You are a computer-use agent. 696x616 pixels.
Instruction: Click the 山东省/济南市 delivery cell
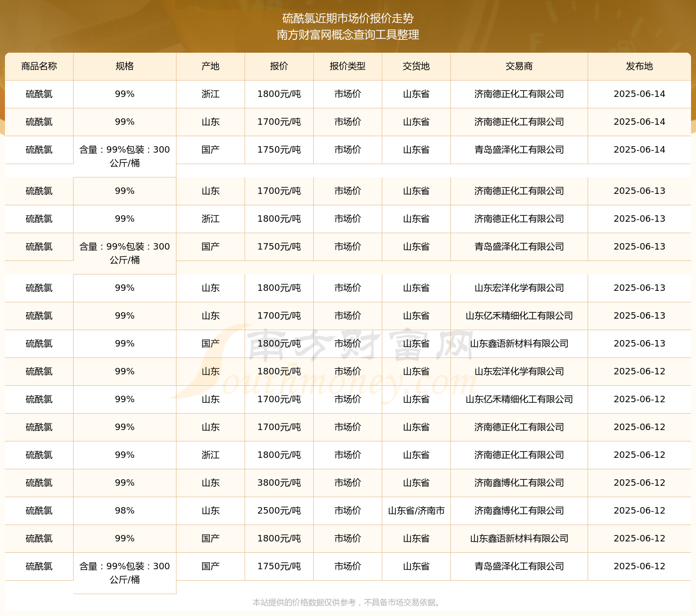(417, 511)
